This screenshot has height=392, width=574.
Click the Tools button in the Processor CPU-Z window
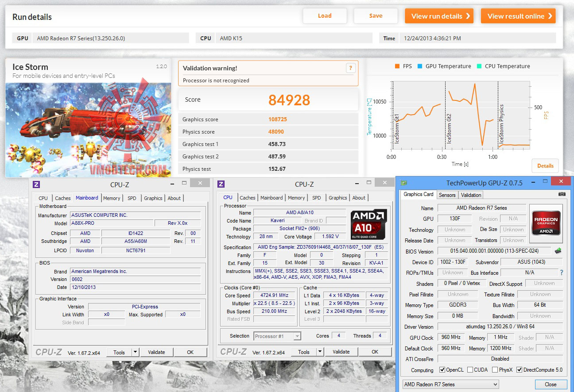tap(304, 352)
